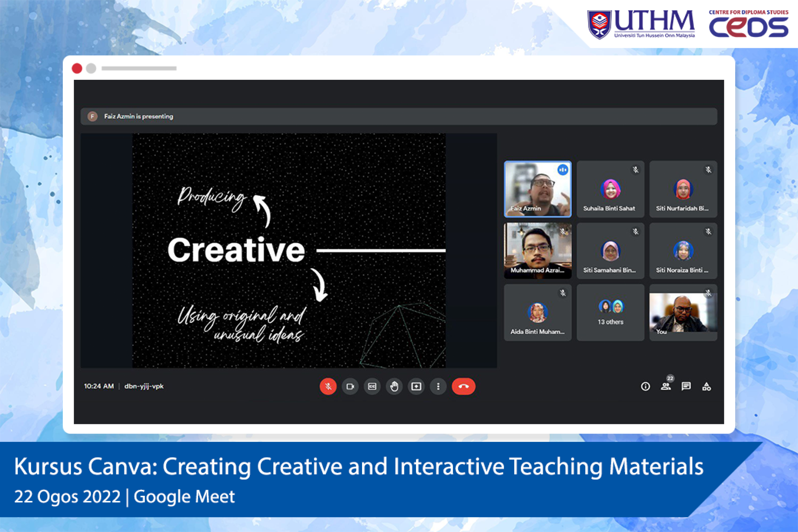Open the three-dot more options menu
The height and width of the screenshot is (532, 798).
pyautogui.click(x=438, y=386)
